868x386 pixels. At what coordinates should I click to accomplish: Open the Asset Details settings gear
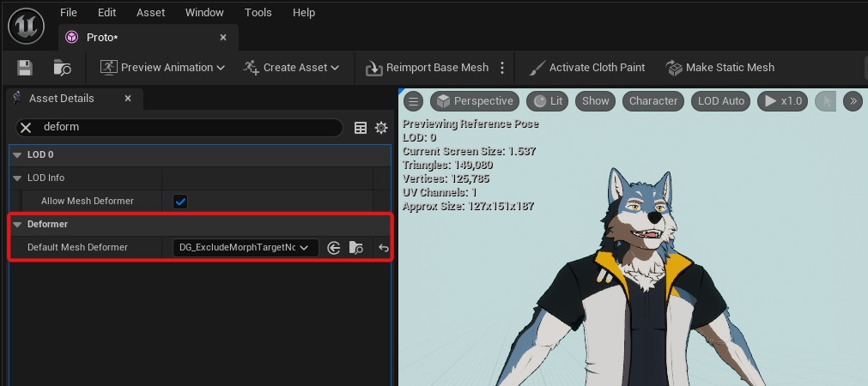[381, 128]
